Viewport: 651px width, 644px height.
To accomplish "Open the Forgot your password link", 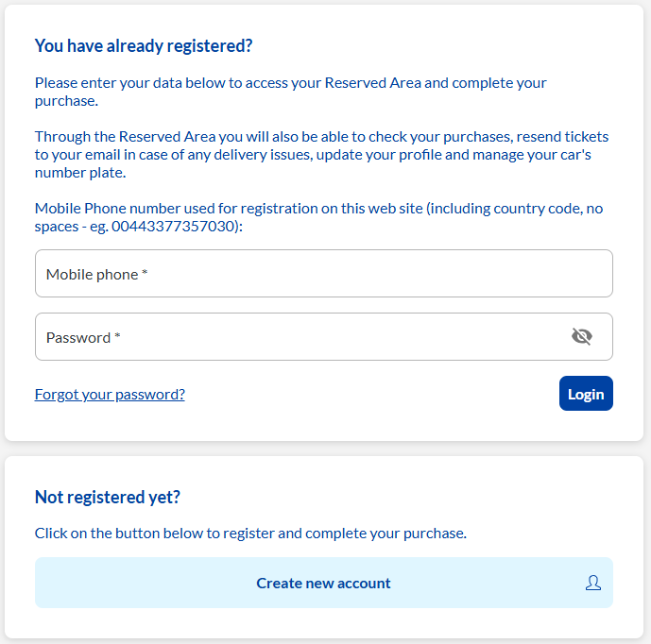I will pyautogui.click(x=110, y=394).
